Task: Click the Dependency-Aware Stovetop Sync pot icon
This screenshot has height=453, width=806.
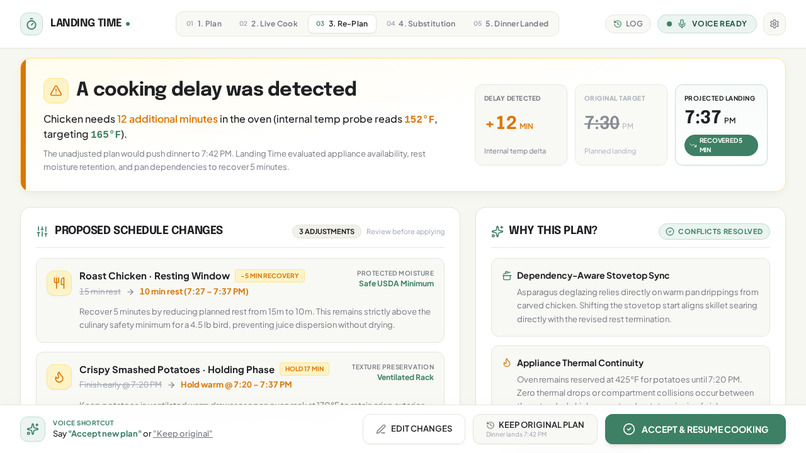Action: [x=506, y=276]
